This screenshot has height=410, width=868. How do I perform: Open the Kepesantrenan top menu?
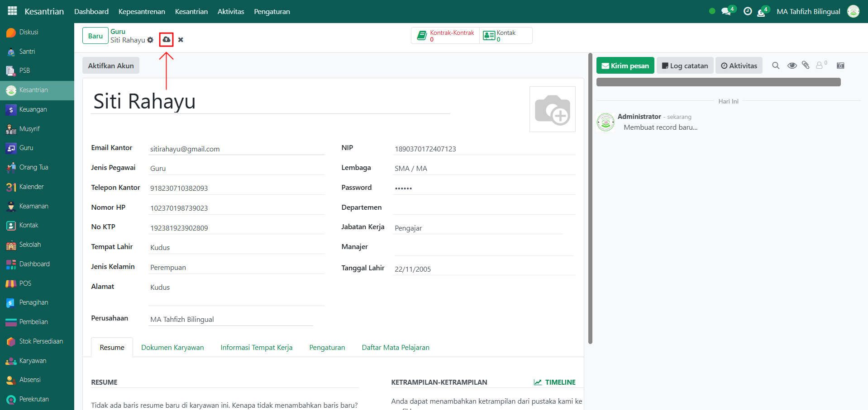point(142,12)
